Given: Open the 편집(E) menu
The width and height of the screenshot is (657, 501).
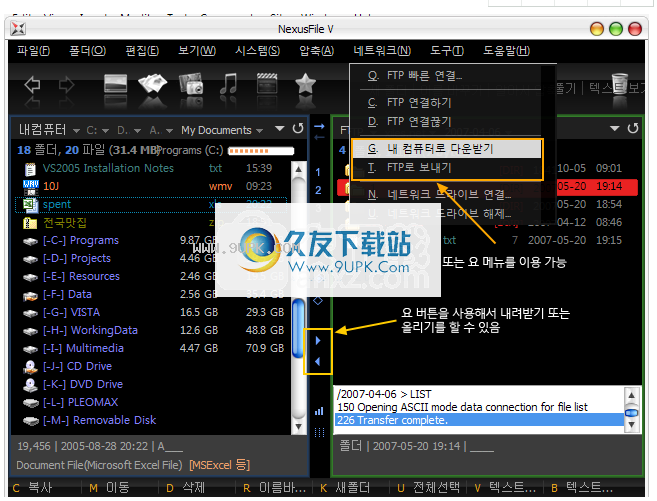Looking at the screenshot, I should [142, 51].
